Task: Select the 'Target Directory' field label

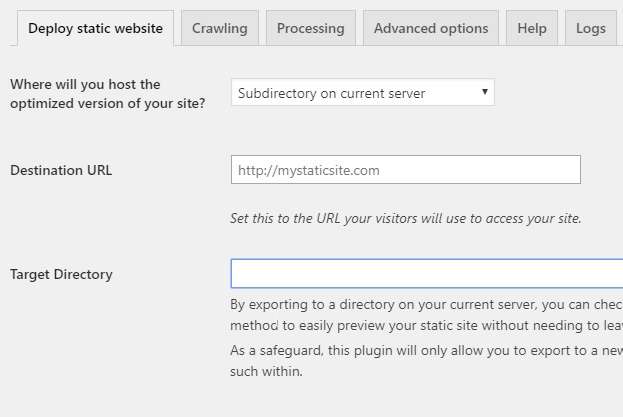Action: click(61, 274)
